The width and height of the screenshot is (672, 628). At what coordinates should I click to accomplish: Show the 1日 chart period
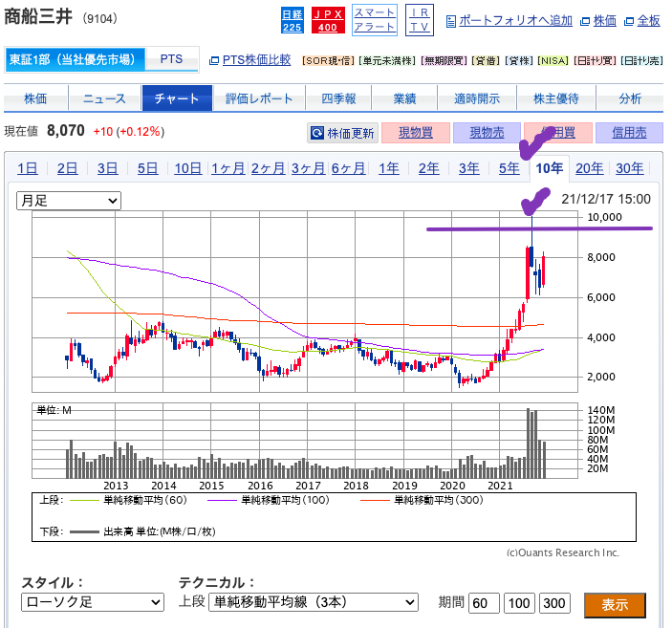(x=28, y=168)
